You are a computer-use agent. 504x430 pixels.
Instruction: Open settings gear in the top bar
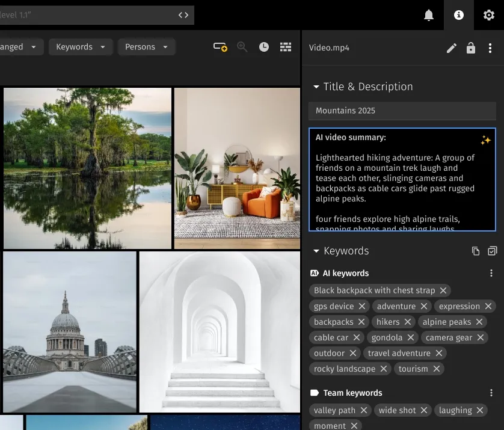click(x=488, y=15)
